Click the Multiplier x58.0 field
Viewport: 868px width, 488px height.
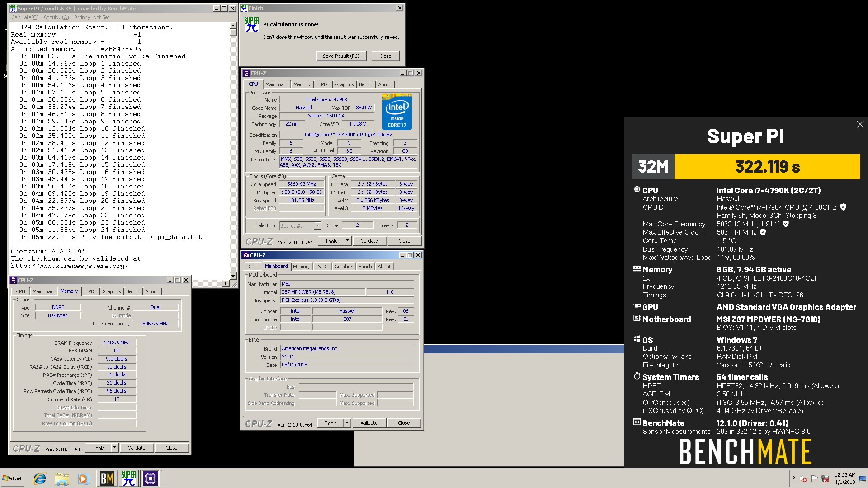302,192
